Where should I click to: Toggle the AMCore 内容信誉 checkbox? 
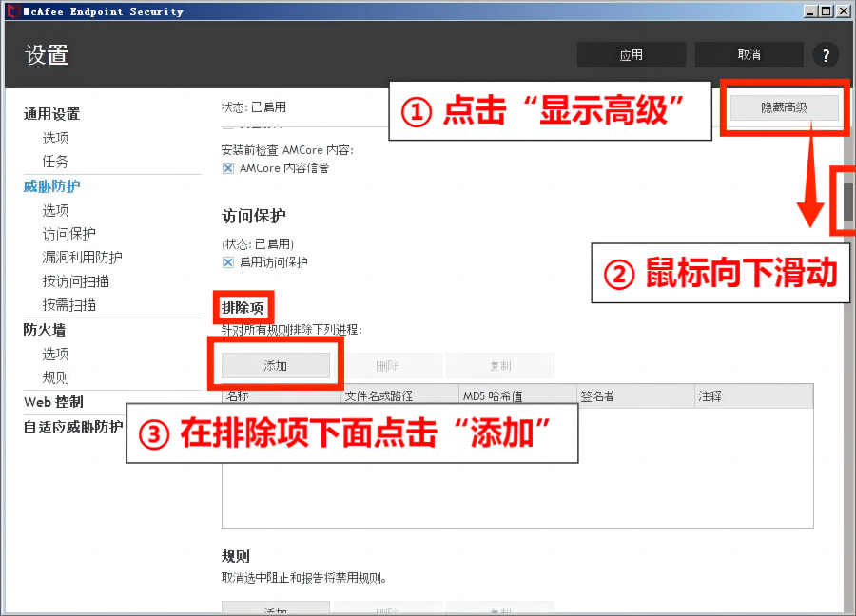pyautogui.click(x=228, y=168)
